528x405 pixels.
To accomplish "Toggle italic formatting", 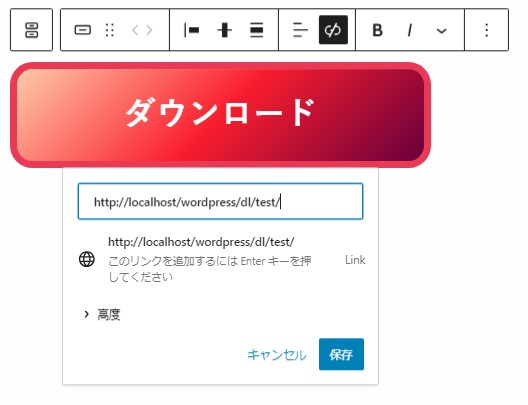I will coord(409,30).
